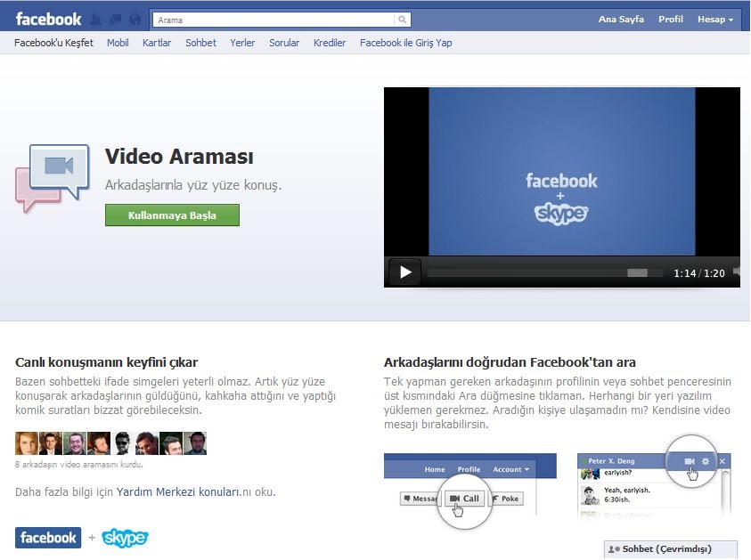Open the Kartlar tab

coord(157,43)
